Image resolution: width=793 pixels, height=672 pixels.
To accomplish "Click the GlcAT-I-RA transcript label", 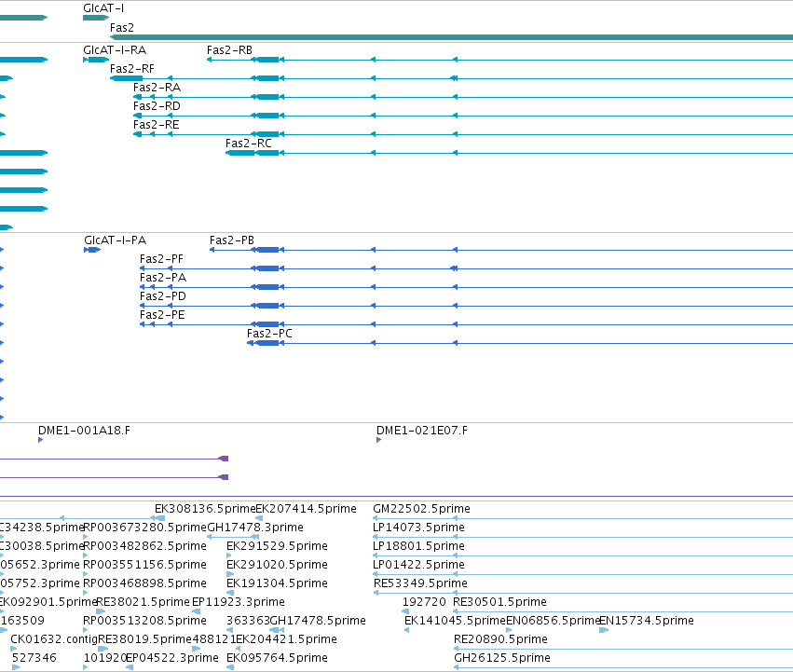I will [x=115, y=50].
